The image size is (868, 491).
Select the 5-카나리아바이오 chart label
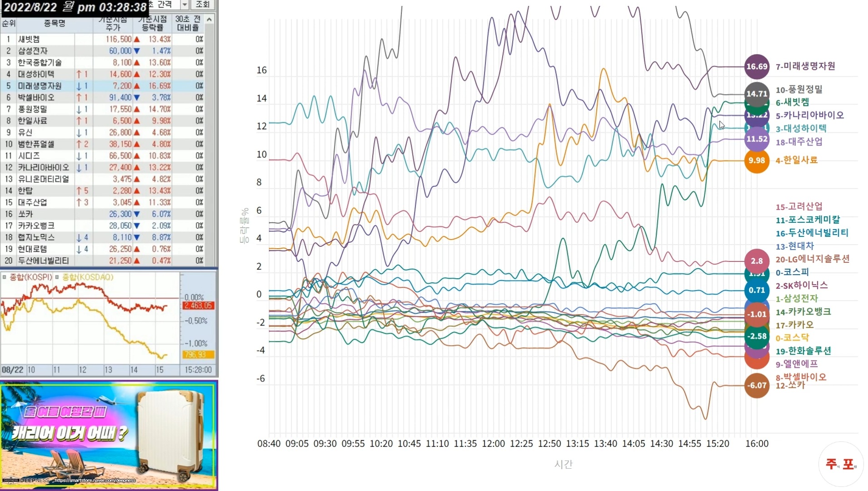[810, 115]
